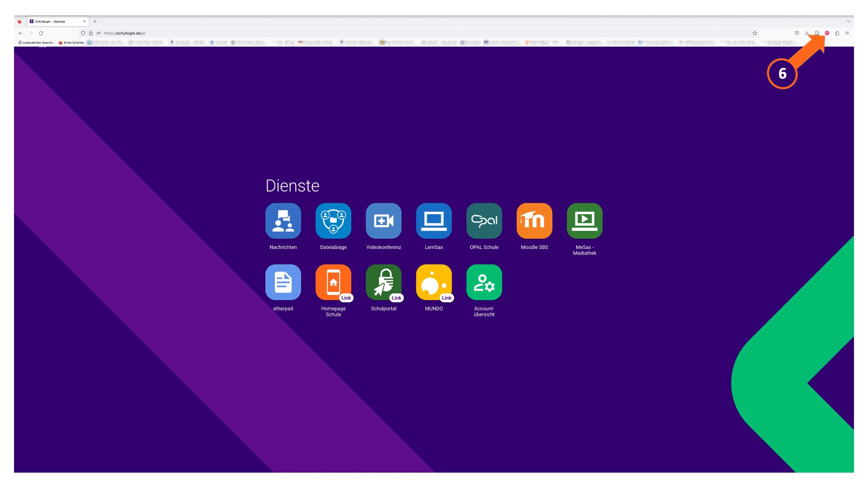Select the Schullogin – Dienste tab
Viewport: 868px width, 488px height.
point(57,21)
